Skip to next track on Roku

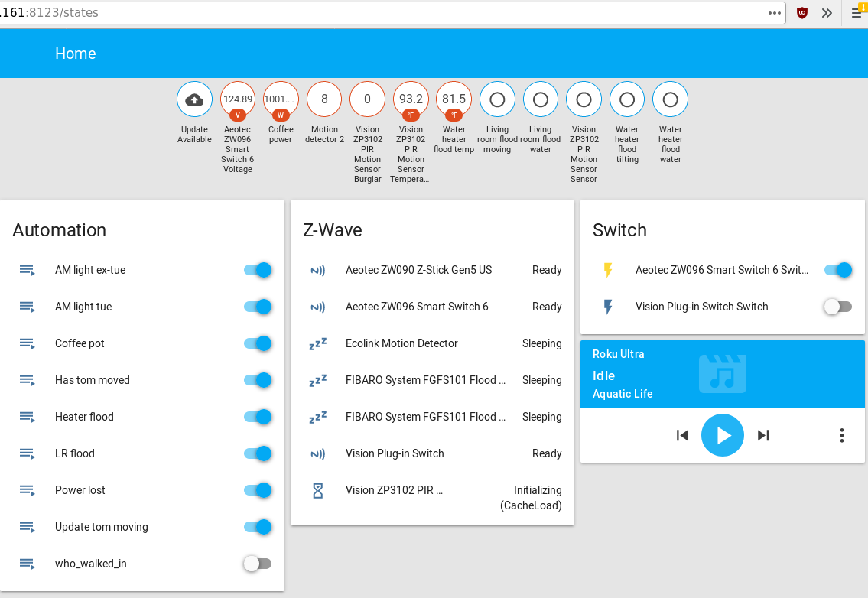coord(762,435)
